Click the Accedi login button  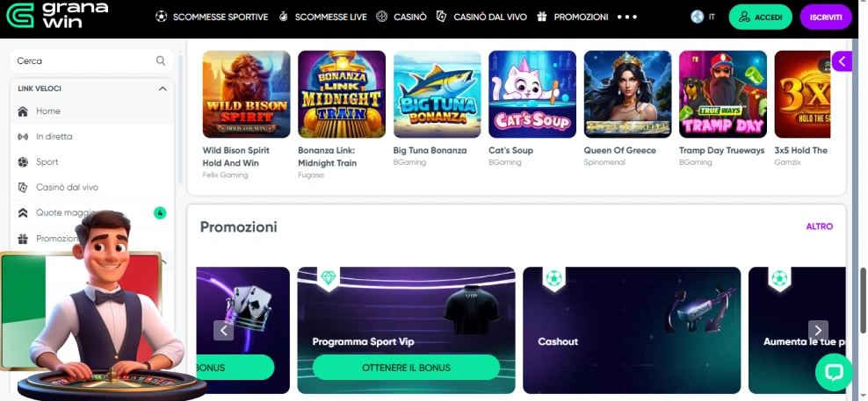pos(761,18)
